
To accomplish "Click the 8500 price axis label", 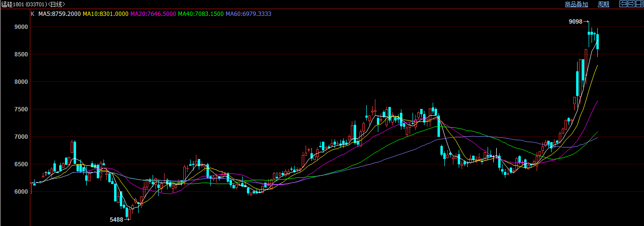I will [21, 54].
